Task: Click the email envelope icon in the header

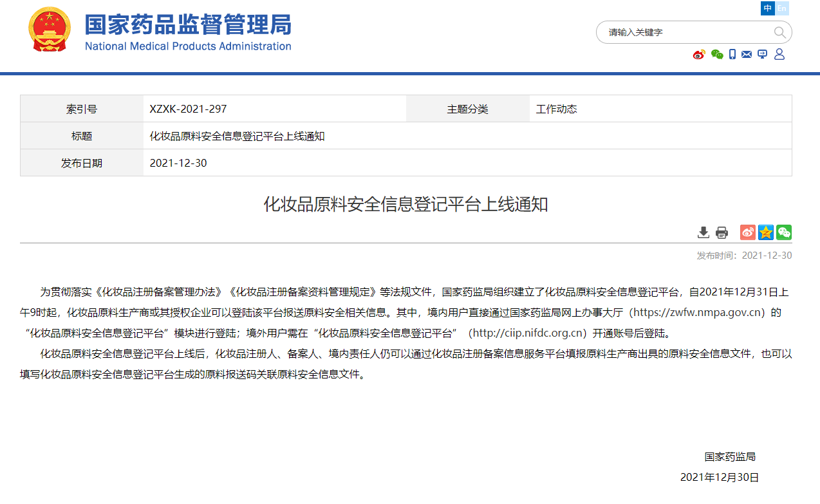Action: tap(747, 55)
